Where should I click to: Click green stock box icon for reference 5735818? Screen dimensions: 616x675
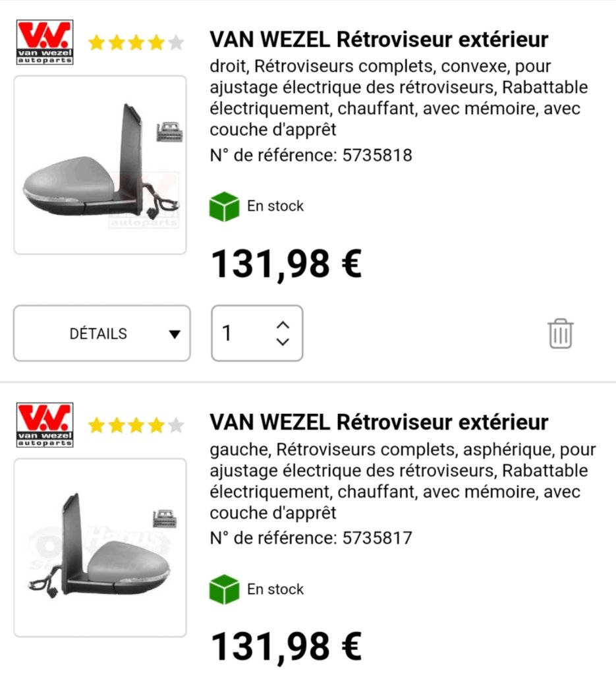pos(224,206)
